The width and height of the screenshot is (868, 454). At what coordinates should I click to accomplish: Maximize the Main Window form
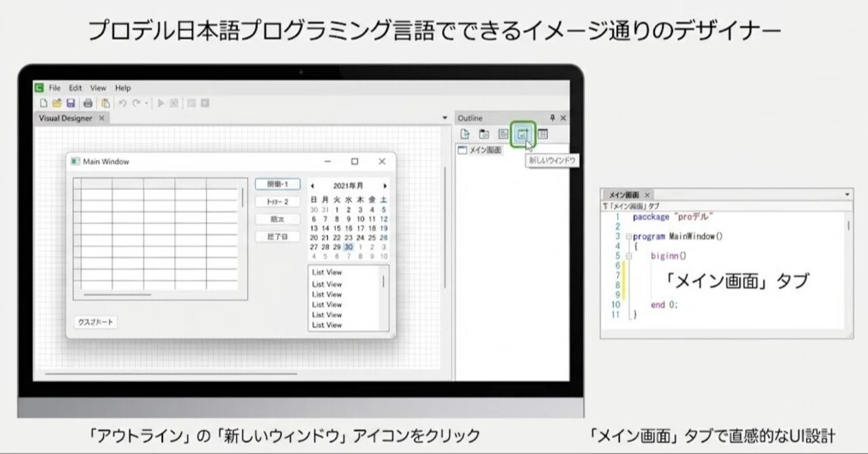[x=354, y=161]
